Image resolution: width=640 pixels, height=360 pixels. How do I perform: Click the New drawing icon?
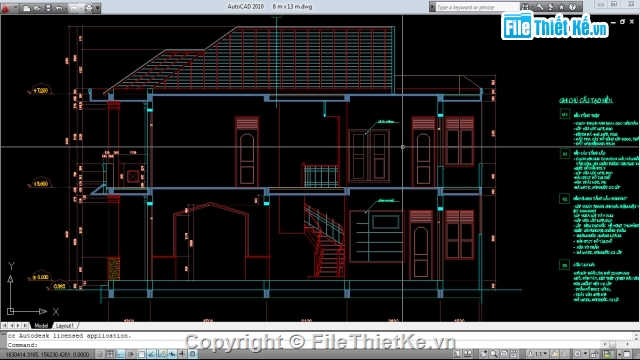27,8
